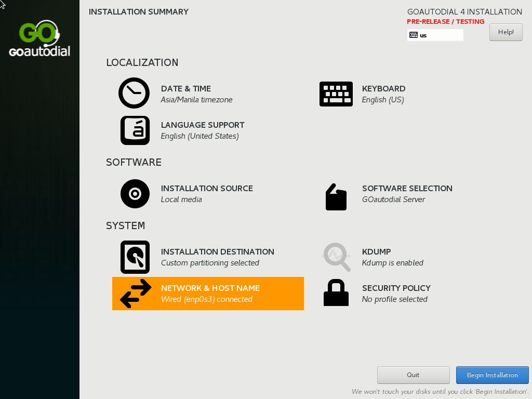Click 'GOautodial Server' status text
532x399 pixels.
point(394,199)
